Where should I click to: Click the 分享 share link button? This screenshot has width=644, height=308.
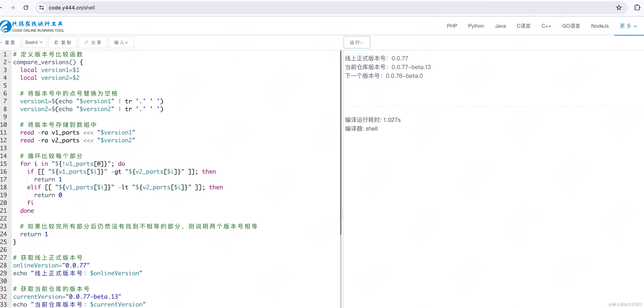(x=93, y=43)
